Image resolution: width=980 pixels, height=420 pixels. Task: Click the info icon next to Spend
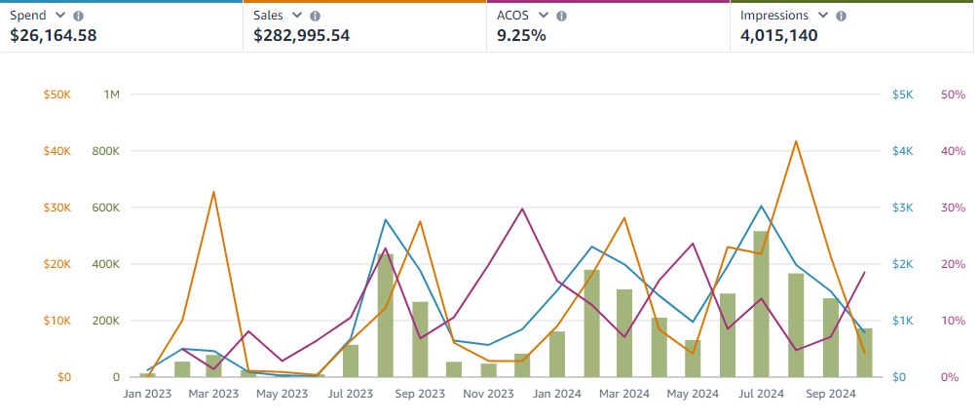(x=78, y=17)
